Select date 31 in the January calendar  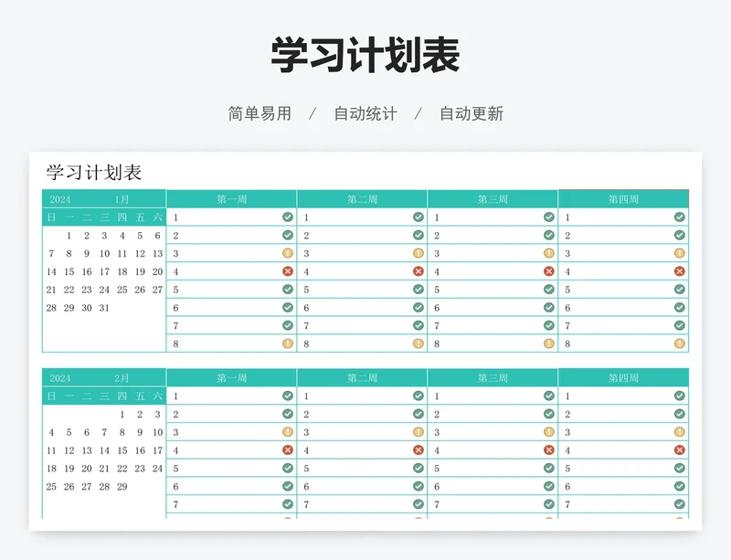(x=104, y=308)
